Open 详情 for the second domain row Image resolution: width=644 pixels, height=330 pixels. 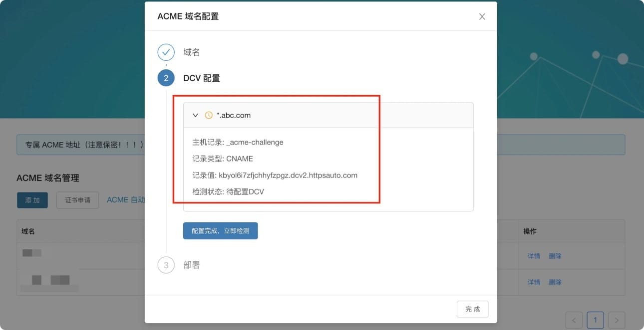pyautogui.click(x=534, y=282)
